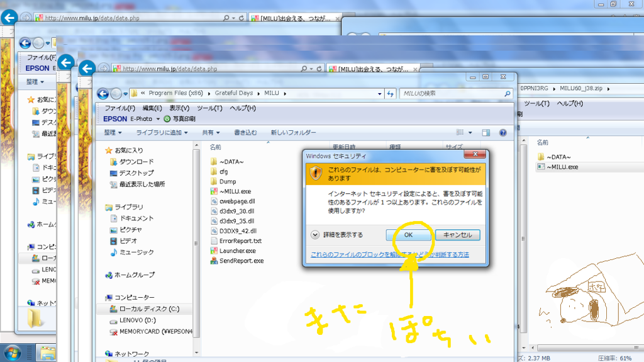Open 編集(E) menu in MILU window
The width and height of the screenshot is (644, 362).
(152, 108)
